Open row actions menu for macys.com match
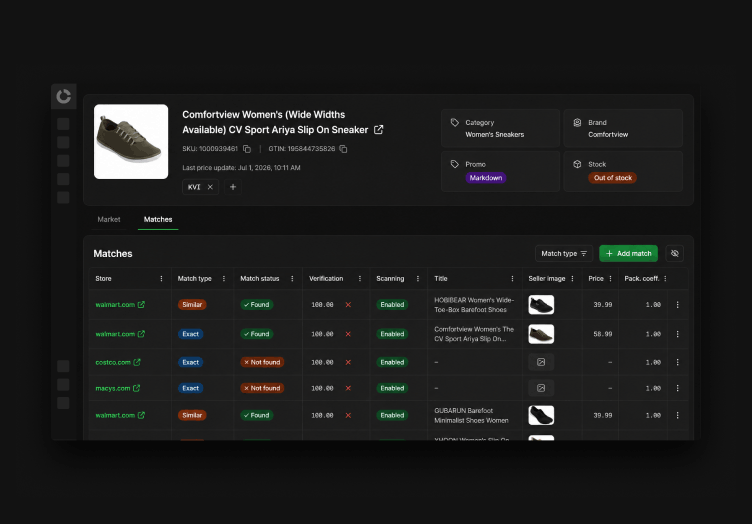This screenshot has height=524, width=752. (677, 388)
